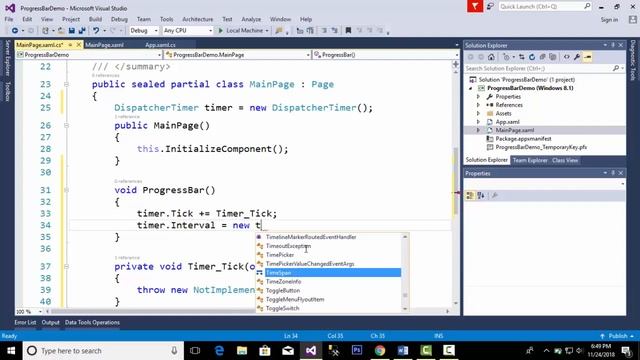Open the Local Machine target dropdown arrow
This screenshot has height=360, width=640.
coord(267,31)
